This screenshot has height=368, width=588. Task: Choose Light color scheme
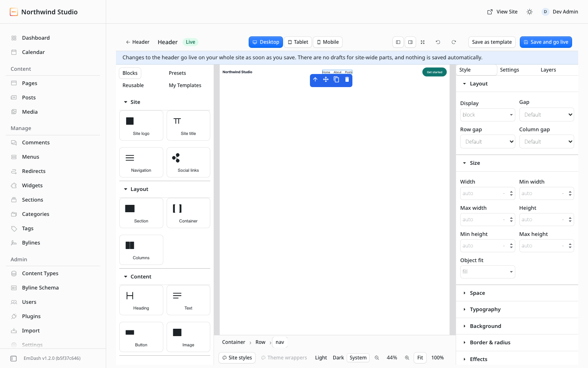click(x=321, y=358)
